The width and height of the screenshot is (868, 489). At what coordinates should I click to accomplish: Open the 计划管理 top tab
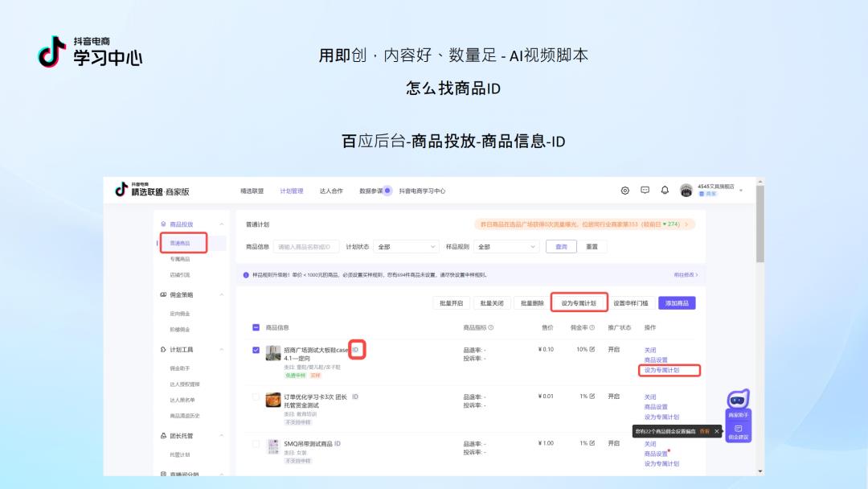click(292, 191)
